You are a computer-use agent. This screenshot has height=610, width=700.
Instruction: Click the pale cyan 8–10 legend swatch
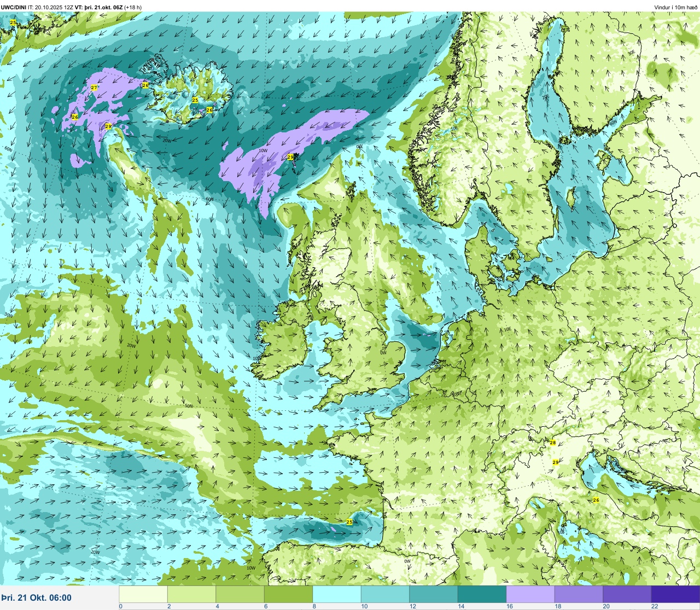pos(337,594)
